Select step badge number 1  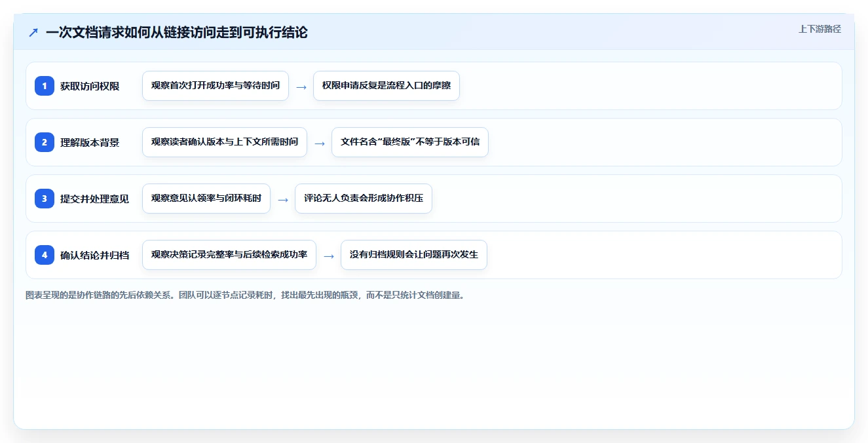(x=45, y=86)
